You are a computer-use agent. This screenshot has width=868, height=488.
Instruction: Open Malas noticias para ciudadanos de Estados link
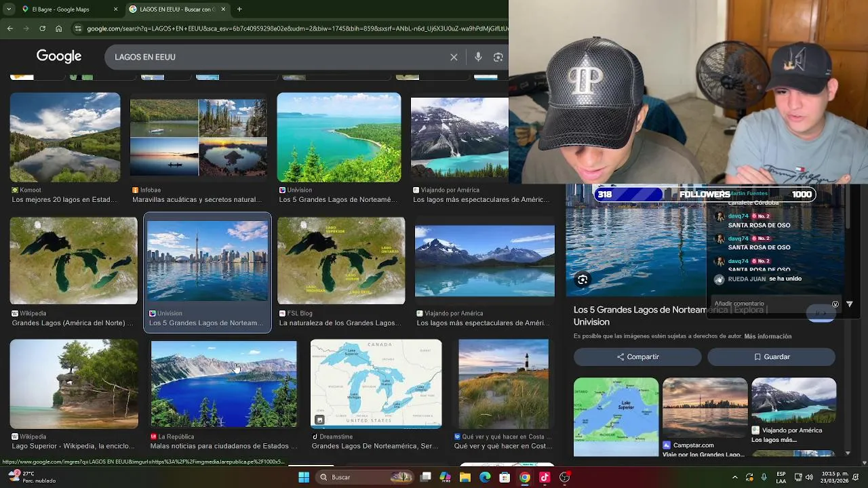(x=224, y=446)
